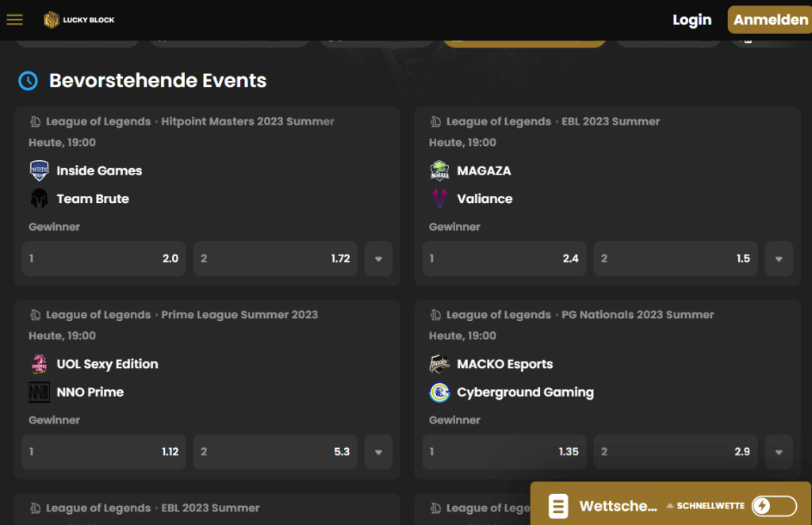Image resolution: width=812 pixels, height=525 pixels.
Task: Click the Wettschein label in bet slip bar
Action: (618, 506)
